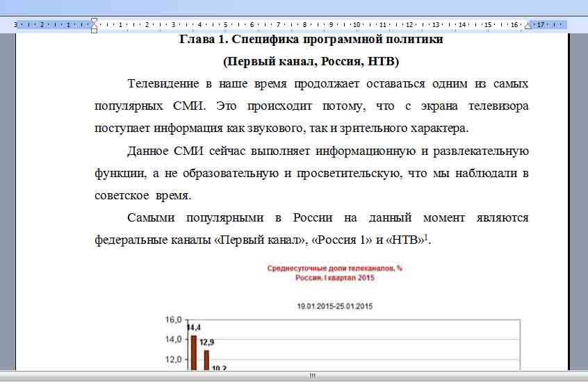Click the word 'развлекательную'
Viewport: 588px width, 382px height.
tap(481, 151)
